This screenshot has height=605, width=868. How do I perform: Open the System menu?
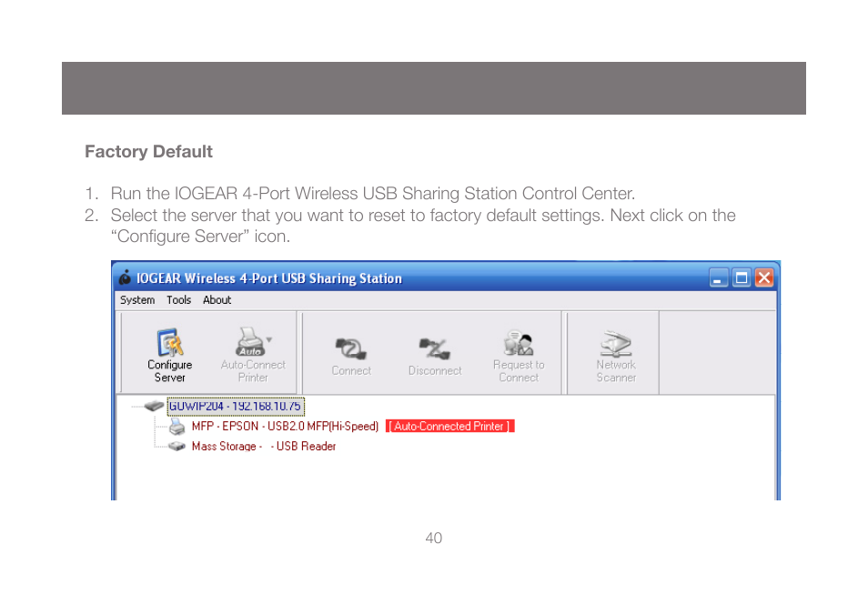tap(137, 300)
